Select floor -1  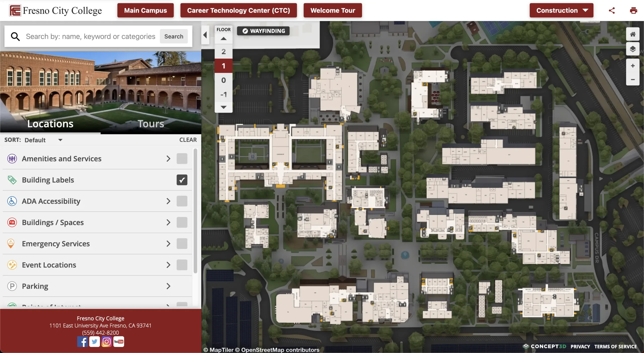[223, 95]
